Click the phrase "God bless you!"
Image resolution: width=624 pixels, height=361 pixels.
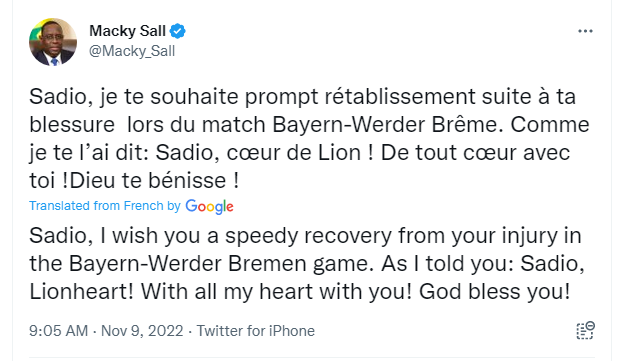[x=495, y=292]
